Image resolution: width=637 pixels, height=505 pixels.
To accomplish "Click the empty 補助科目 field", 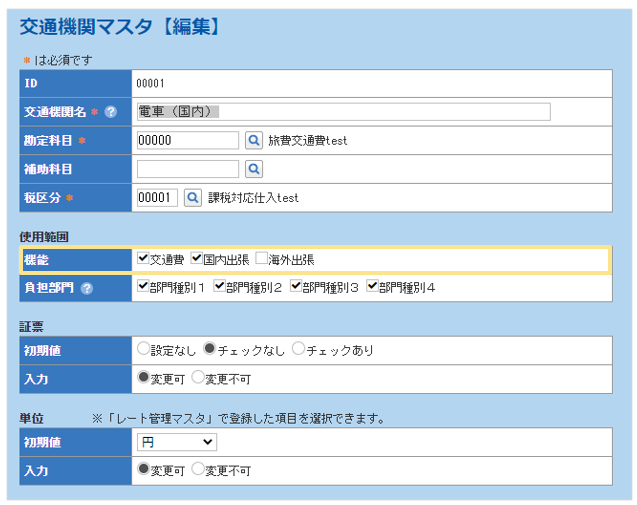I will [188, 169].
